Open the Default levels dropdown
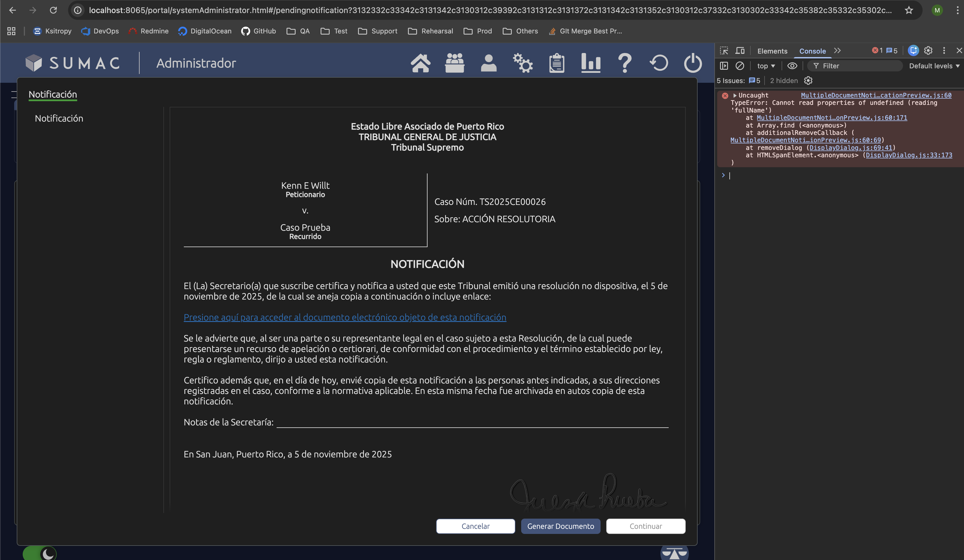 tap(934, 66)
